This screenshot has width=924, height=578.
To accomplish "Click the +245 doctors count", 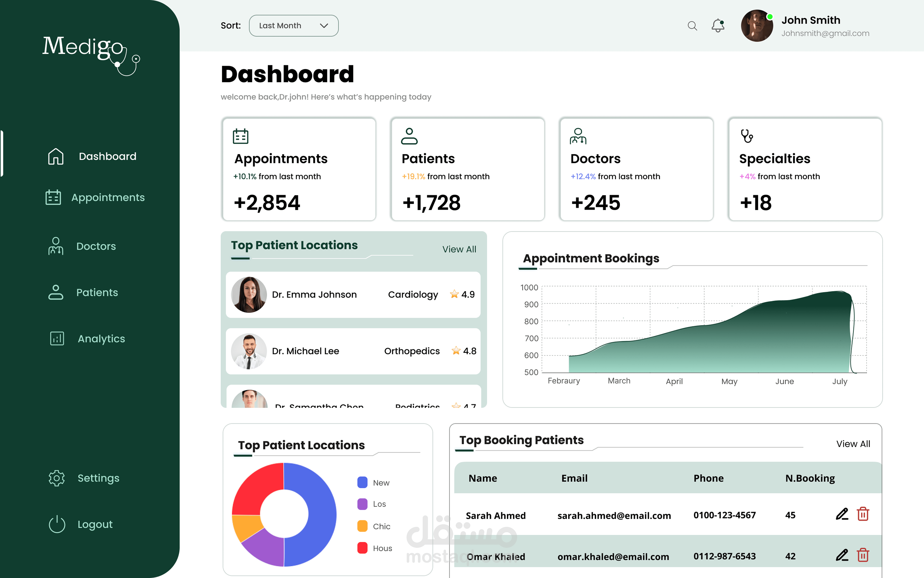I will [x=596, y=203].
